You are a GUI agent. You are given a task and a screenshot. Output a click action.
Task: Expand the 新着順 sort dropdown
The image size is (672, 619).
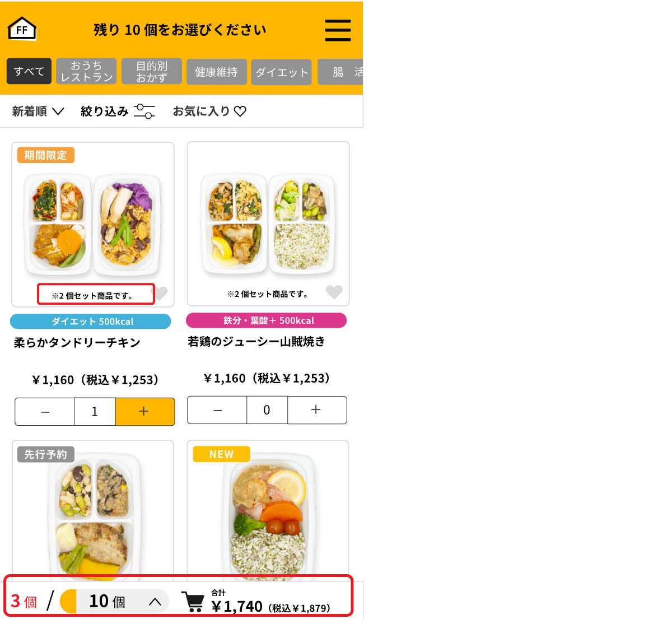38,111
